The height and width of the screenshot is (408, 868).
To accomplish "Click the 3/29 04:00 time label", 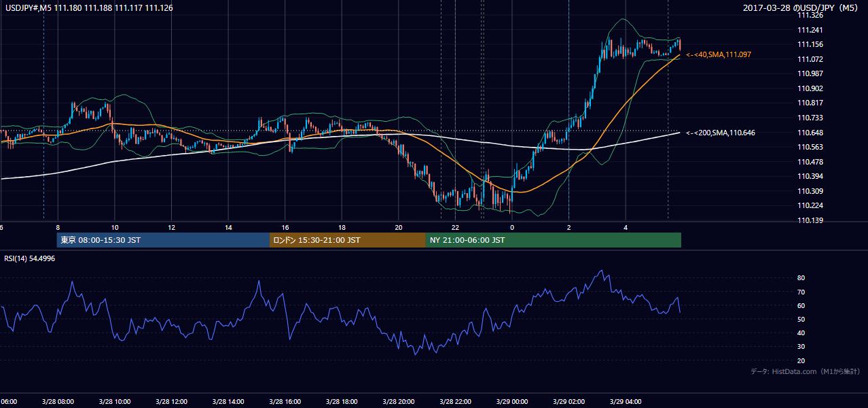I will pyautogui.click(x=625, y=401).
